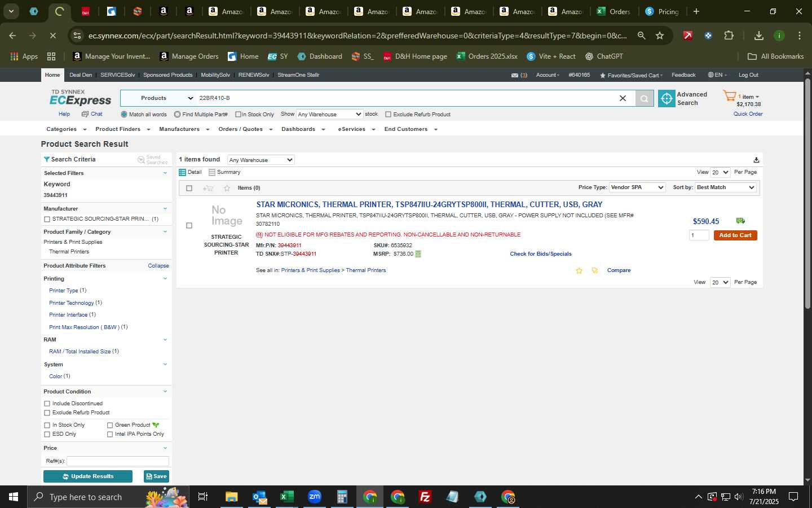Image resolution: width=812 pixels, height=508 pixels.
Task: Click the Compare link
Action: pos(619,270)
